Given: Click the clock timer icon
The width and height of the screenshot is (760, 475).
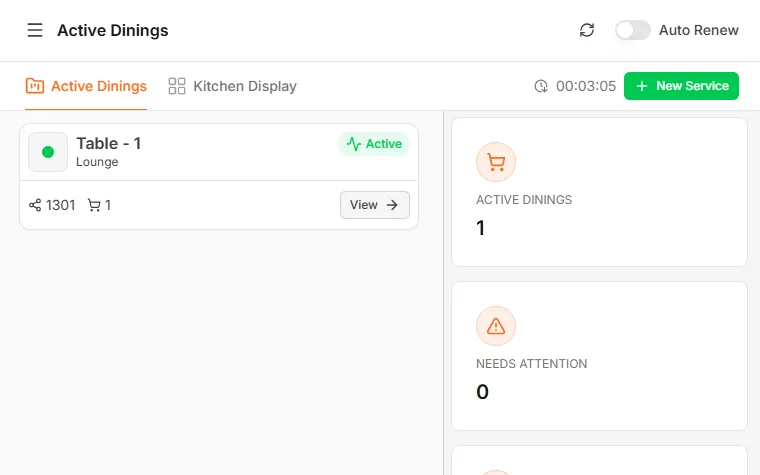Looking at the screenshot, I should click(541, 86).
